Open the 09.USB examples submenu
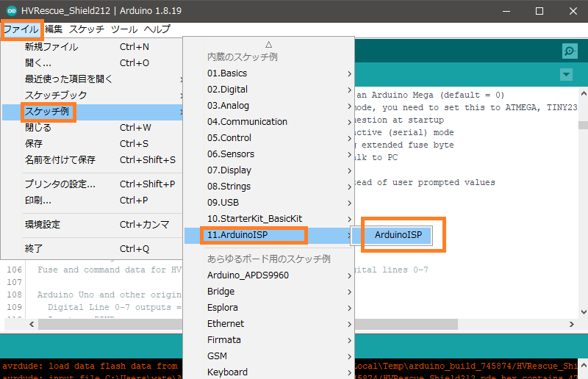The image size is (588, 379). tap(269, 203)
